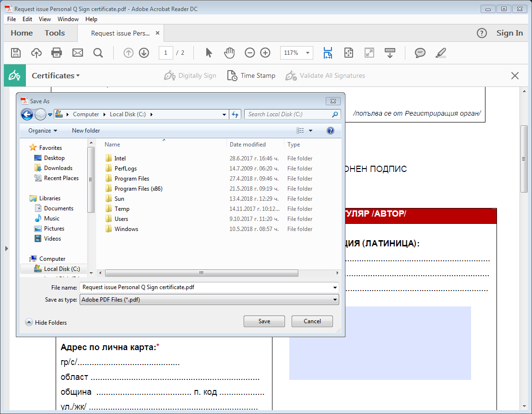This screenshot has height=414, width=532.
Task: Click the page number input box
Action: coord(166,53)
